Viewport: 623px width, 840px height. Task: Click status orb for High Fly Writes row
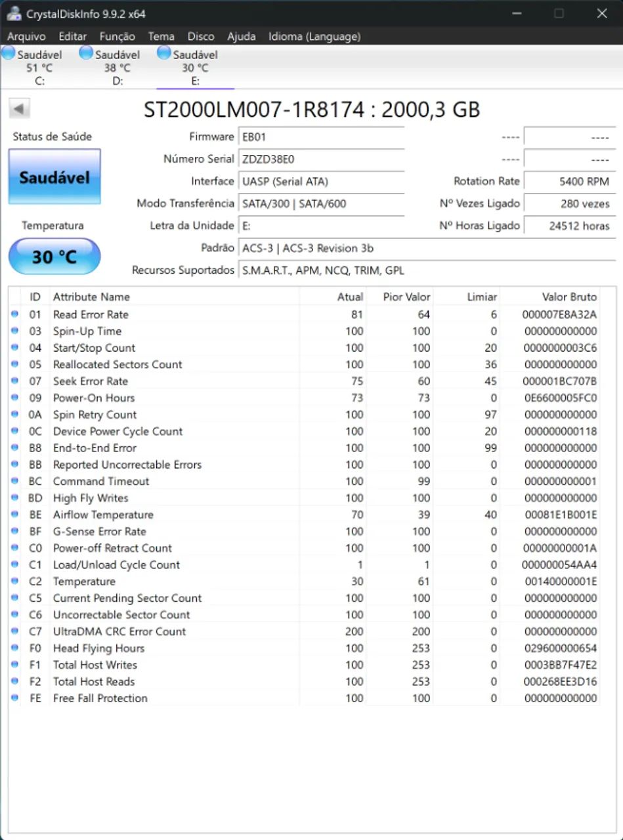15,498
